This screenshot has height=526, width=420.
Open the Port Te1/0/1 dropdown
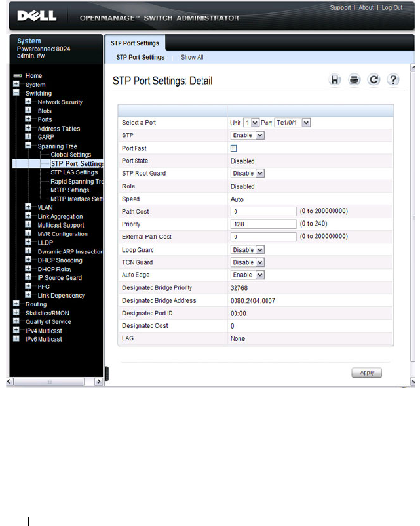click(293, 123)
